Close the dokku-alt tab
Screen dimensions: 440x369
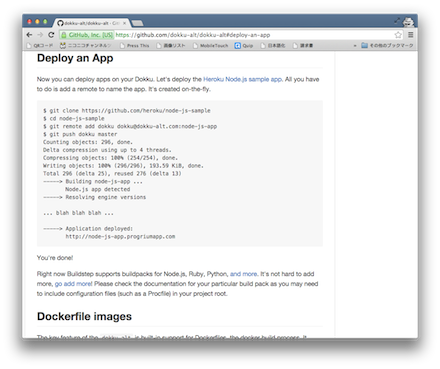click(125, 23)
